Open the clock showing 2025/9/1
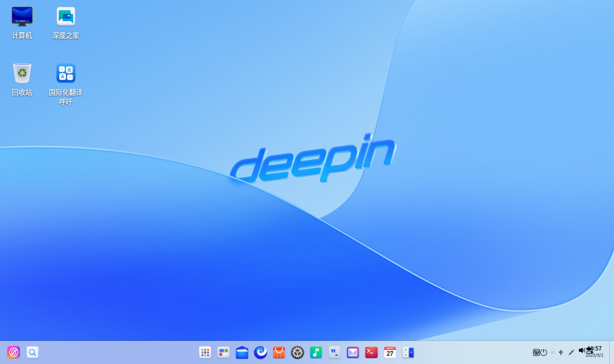This screenshot has width=614, height=364. coord(595,352)
